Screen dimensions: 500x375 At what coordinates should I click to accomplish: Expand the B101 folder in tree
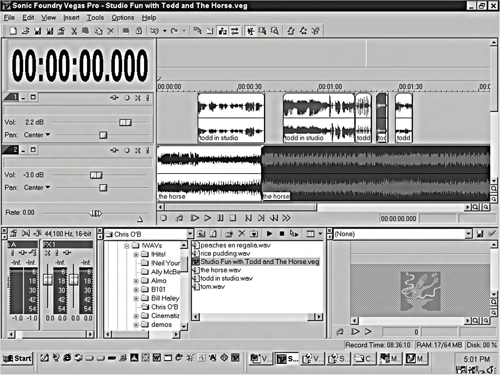tap(136, 290)
